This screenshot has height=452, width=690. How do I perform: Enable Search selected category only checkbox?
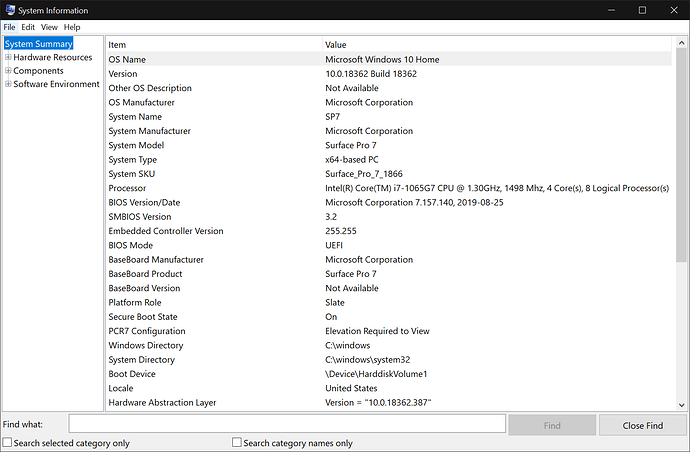pos(7,442)
